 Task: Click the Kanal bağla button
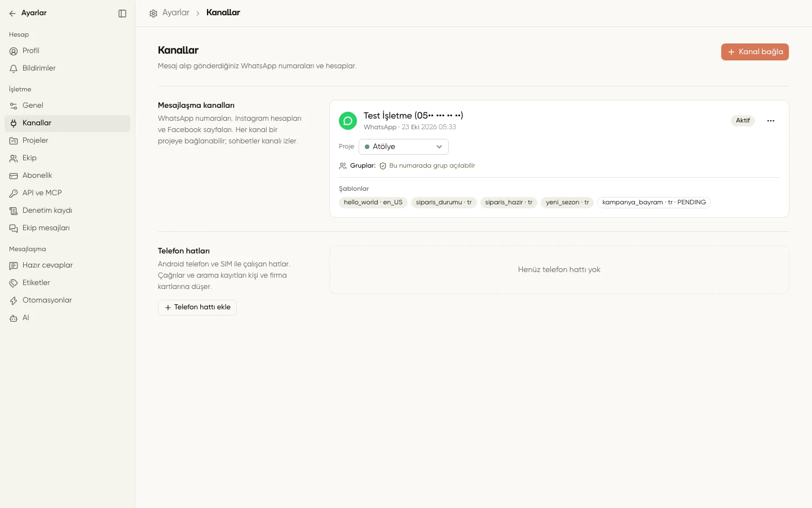click(x=754, y=52)
